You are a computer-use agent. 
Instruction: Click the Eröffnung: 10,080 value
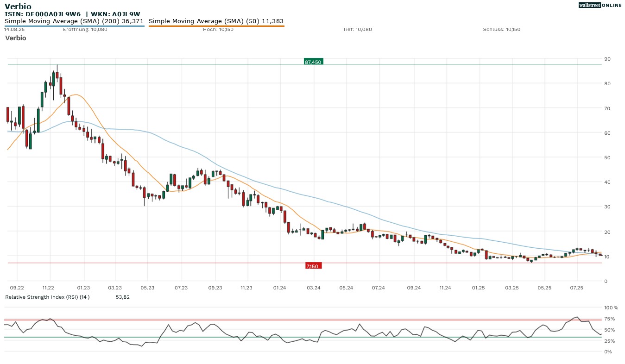coord(85,29)
